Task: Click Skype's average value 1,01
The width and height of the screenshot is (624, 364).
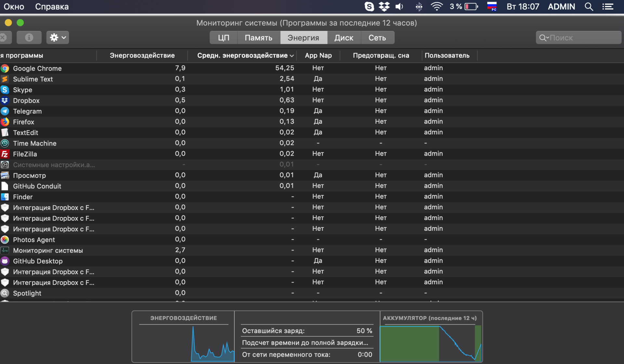Action: (287, 89)
